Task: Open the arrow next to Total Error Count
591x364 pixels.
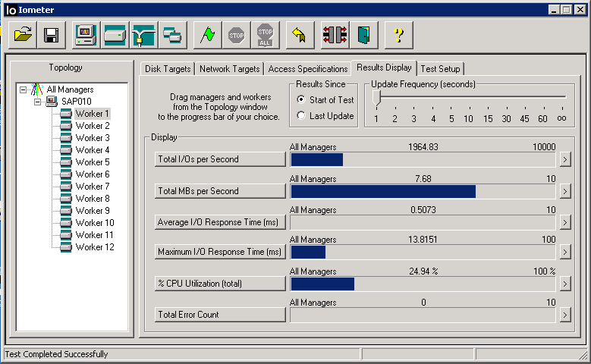Action: (564, 315)
